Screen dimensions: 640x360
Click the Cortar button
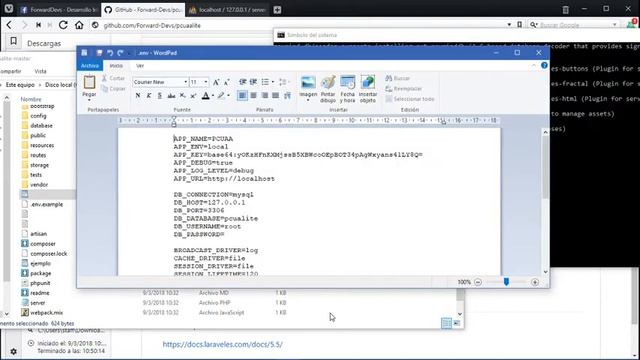click(x=113, y=78)
